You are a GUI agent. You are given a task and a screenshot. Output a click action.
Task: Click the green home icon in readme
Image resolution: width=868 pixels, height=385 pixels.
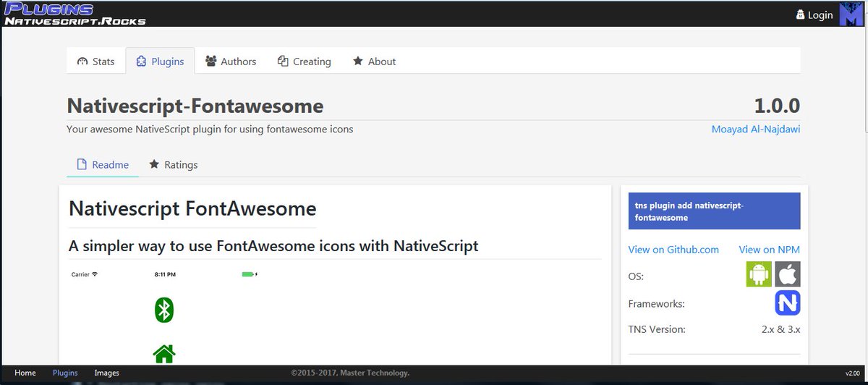pos(164,354)
